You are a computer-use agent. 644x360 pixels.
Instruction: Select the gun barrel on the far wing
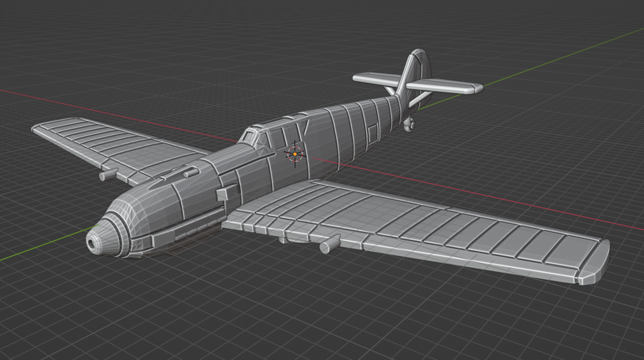pyautogui.click(x=108, y=174)
